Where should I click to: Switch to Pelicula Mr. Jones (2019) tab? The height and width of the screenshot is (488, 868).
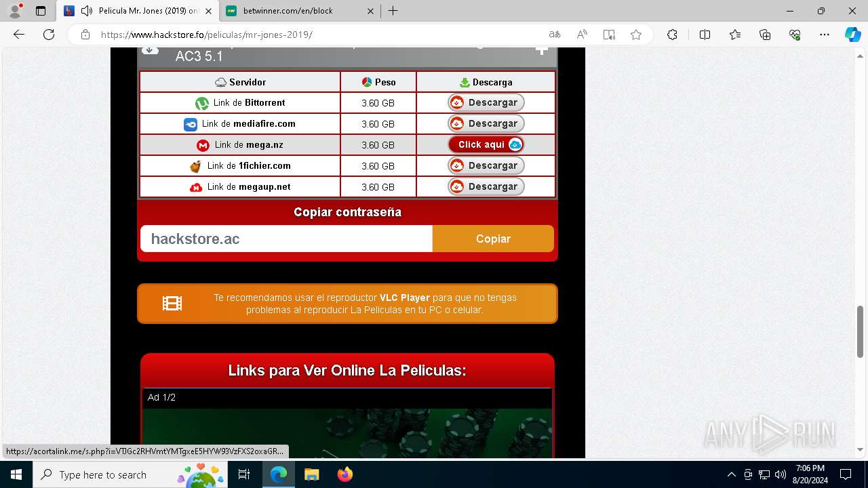coord(138,11)
